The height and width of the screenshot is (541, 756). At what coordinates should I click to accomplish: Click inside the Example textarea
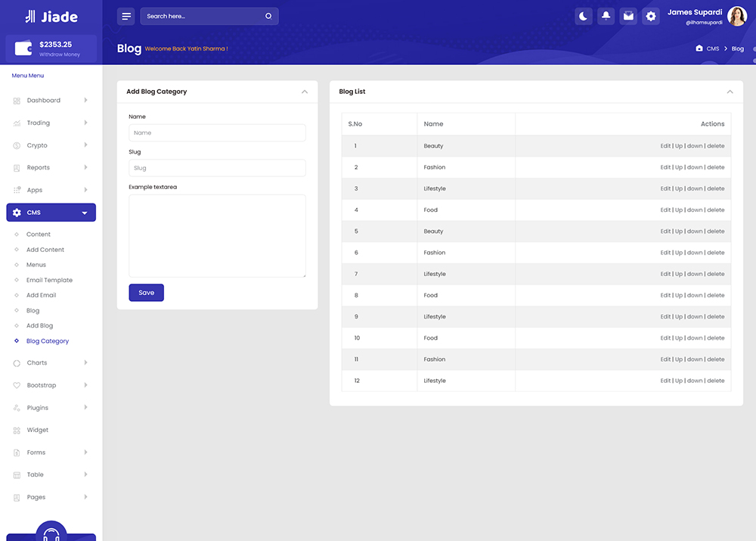[x=217, y=235]
